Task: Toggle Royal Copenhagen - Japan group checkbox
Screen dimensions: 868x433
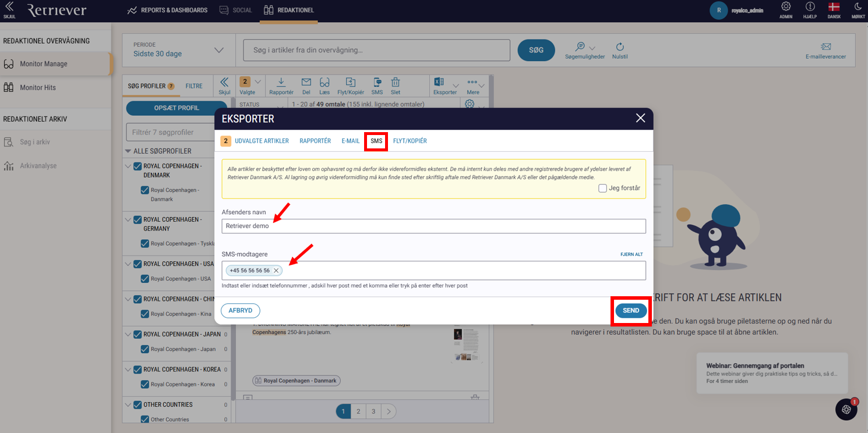Action: point(137,334)
